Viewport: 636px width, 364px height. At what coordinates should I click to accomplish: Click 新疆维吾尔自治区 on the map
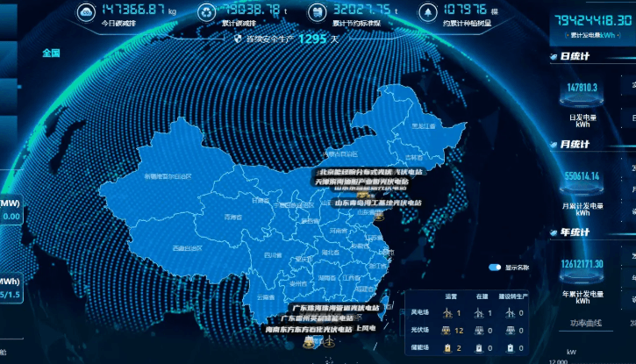click(x=168, y=176)
